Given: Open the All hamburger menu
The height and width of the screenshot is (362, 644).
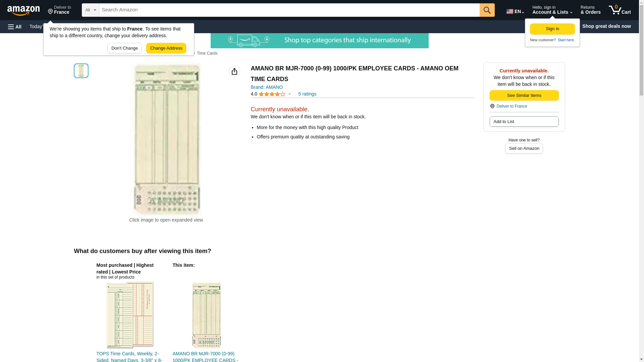Looking at the screenshot, I should coord(15,26).
